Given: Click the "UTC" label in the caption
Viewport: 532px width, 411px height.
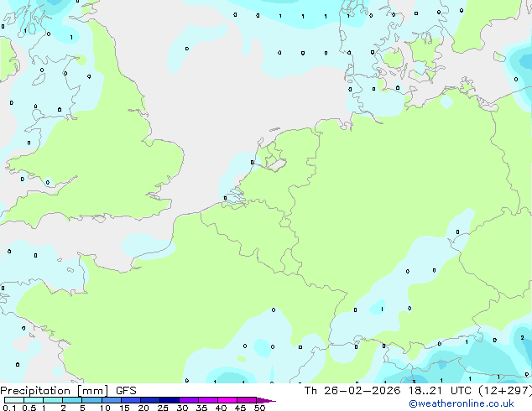Looking at the screenshot, I should [461, 391].
